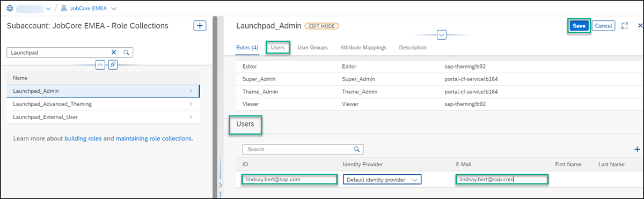Cancel editing the role collection
The image size is (644, 199).
click(x=604, y=26)
